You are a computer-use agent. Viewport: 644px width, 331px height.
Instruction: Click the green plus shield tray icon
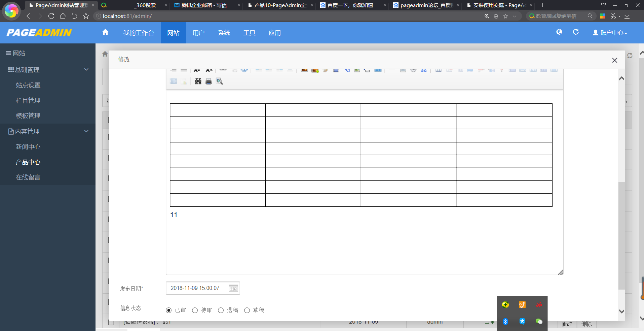505,305
